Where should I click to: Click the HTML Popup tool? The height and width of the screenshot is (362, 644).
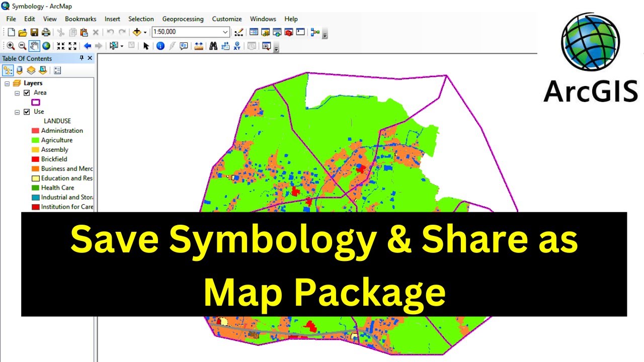(184, 46)
